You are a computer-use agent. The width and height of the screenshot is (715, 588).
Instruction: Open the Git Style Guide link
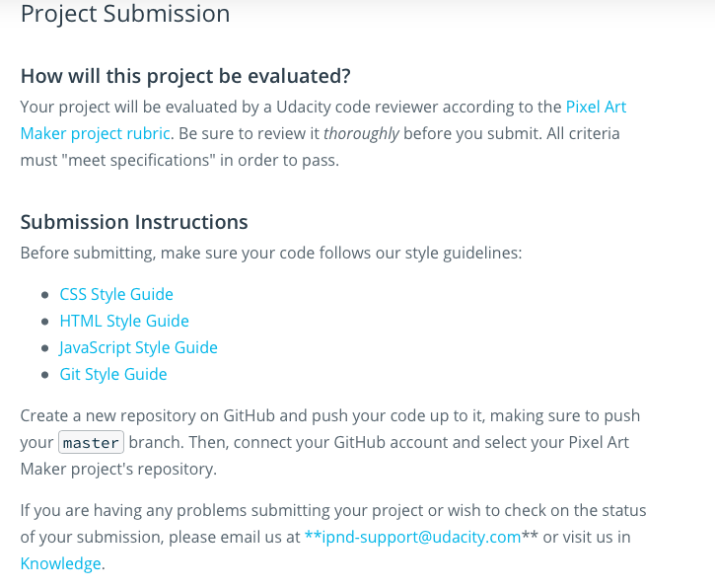coord(113,374)
